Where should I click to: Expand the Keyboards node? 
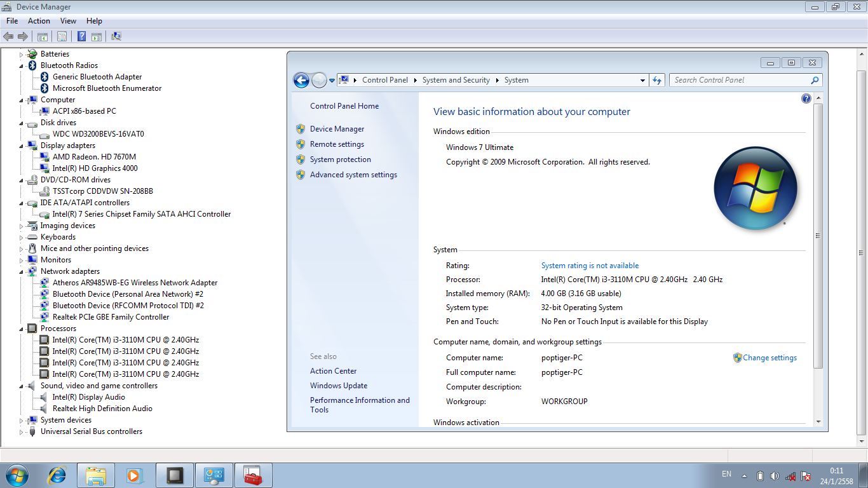coord(21,238)
